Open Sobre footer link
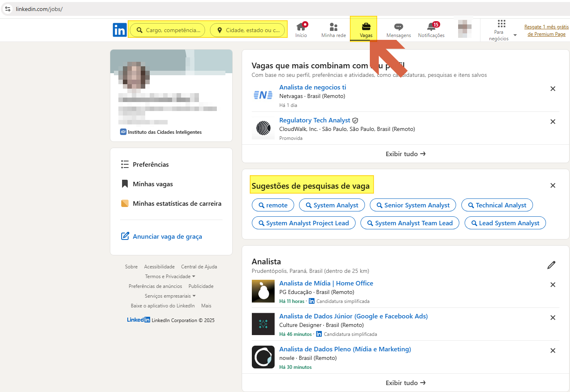The height and width of the screenshot is (392, 570). [x=131, y=267]
